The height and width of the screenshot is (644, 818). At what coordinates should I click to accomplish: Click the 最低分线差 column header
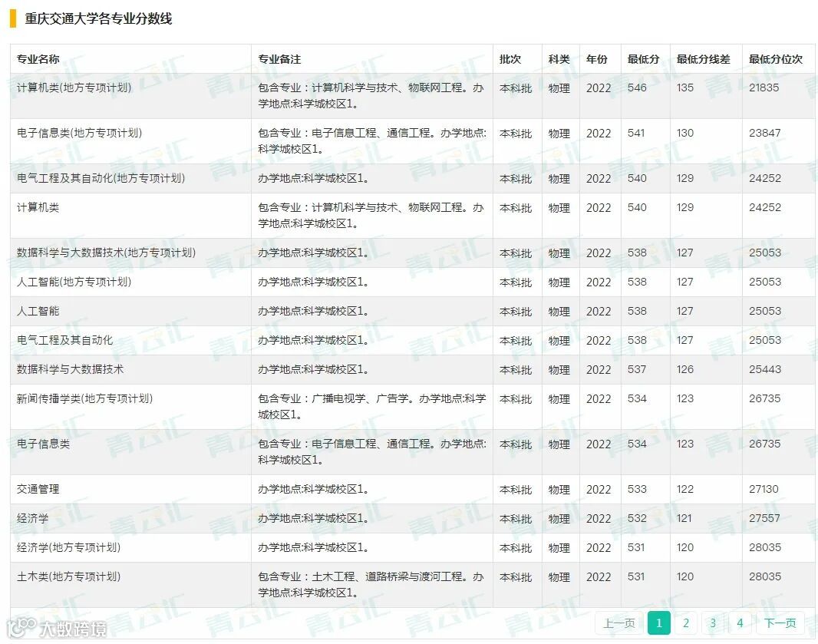[703, 59]
